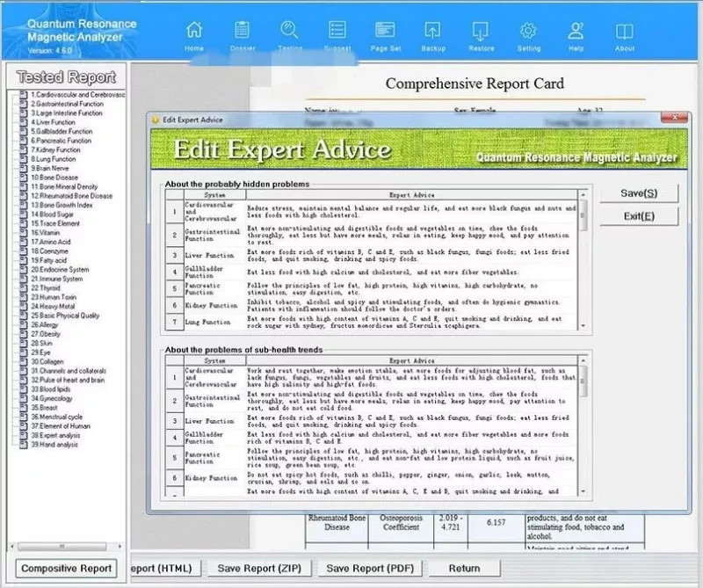Image resolution: width=703 pixels, height=588 pixels.
Task: Open the About book icon
Action: click(624, 31)
